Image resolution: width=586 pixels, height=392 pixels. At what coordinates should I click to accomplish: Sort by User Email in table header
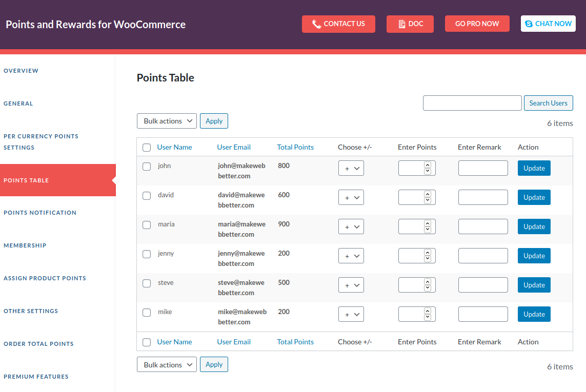[234, 147]
